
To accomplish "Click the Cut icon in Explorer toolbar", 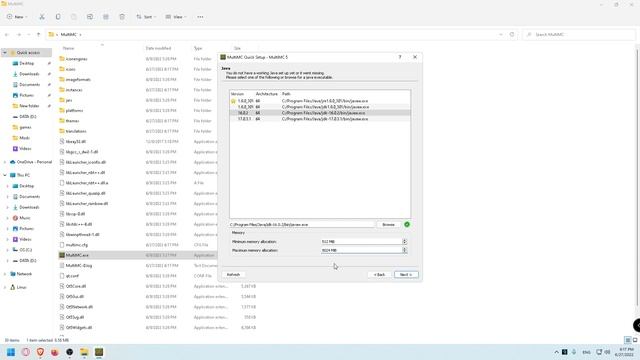I will point(42,17).
